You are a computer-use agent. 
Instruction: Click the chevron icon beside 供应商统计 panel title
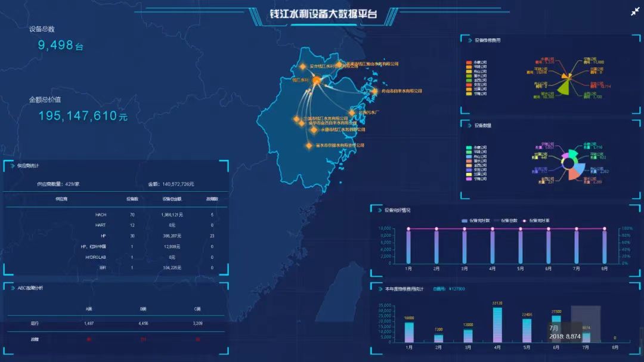13,166
